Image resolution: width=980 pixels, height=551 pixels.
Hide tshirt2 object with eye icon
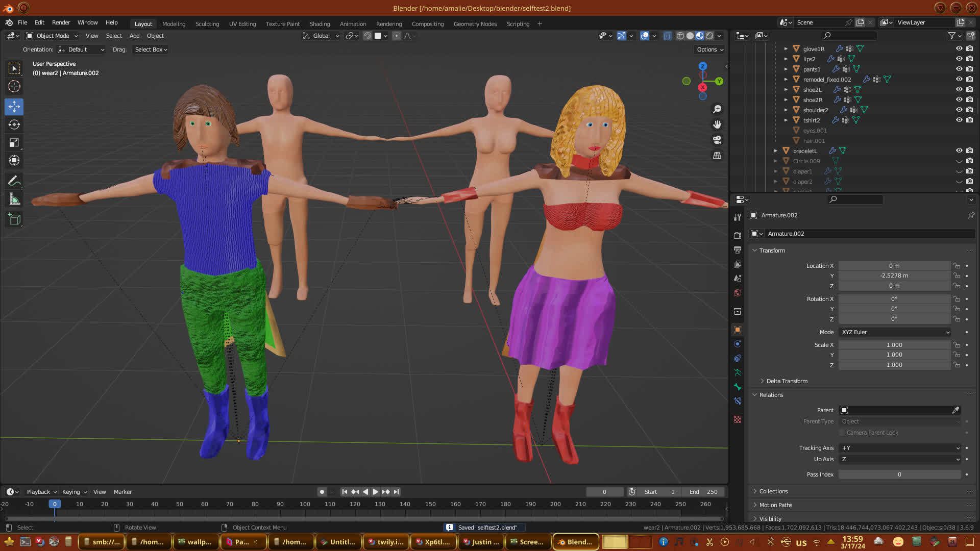point(959,120)
